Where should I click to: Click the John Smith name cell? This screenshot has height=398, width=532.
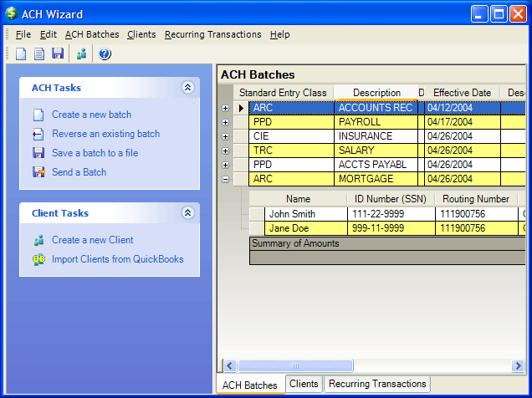click(x=306, y=214)
